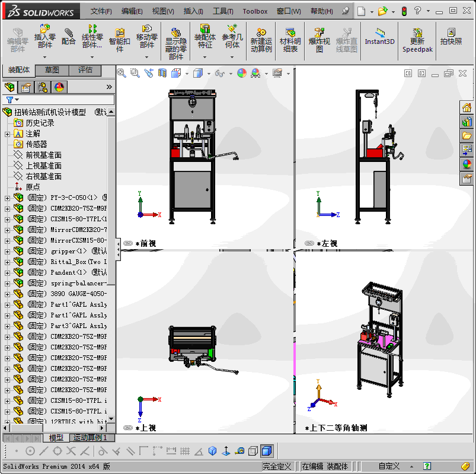Open the PropertyManager tab icon
This screenshot has width=476, height=474.
coord(26,87)
